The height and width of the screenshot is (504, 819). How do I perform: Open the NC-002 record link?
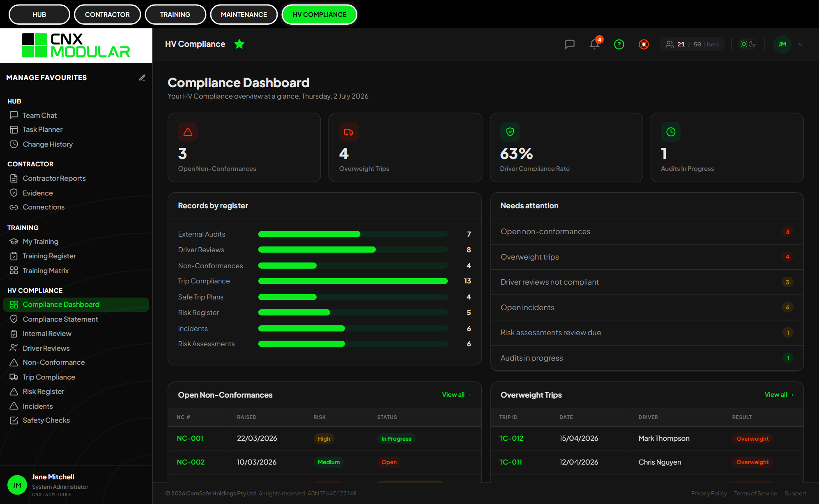[x=191, y=463]
